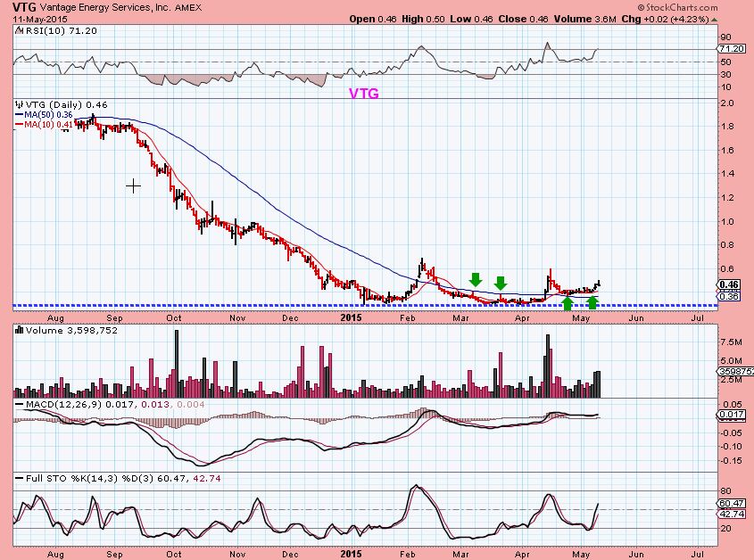Click the Feb label under the stochastic panel

point(407,554)
